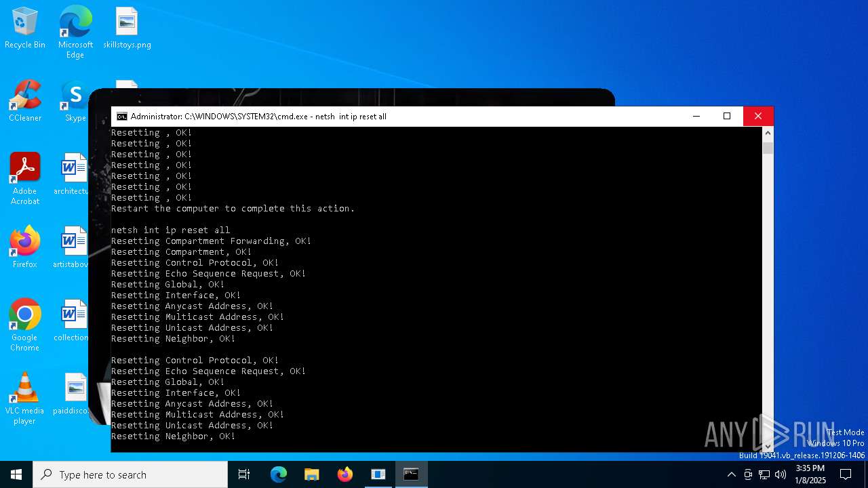Open the Windows Start menu
Screen dimensions: 868x488
[16, 474]
